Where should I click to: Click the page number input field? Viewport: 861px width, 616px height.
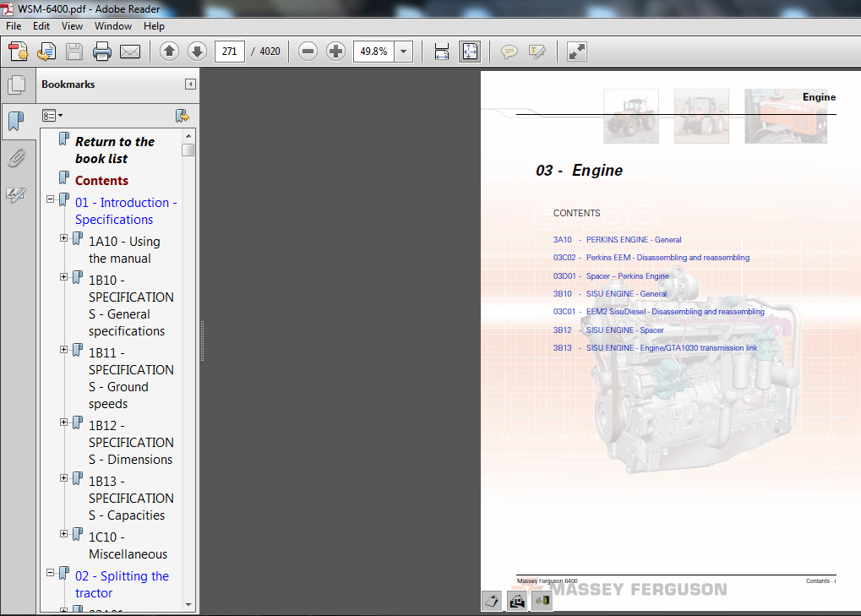point(230,52)
